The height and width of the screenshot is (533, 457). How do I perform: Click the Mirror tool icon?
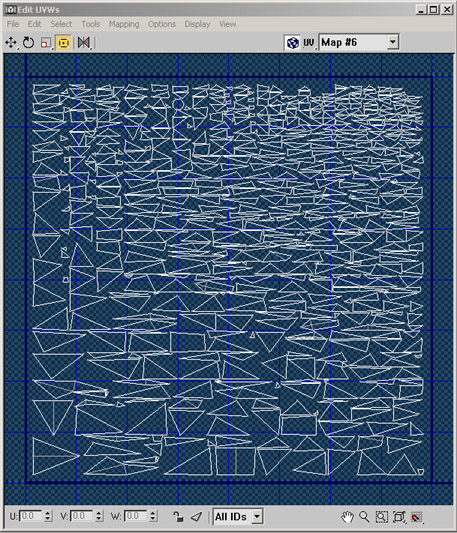[x=84, y=43]
